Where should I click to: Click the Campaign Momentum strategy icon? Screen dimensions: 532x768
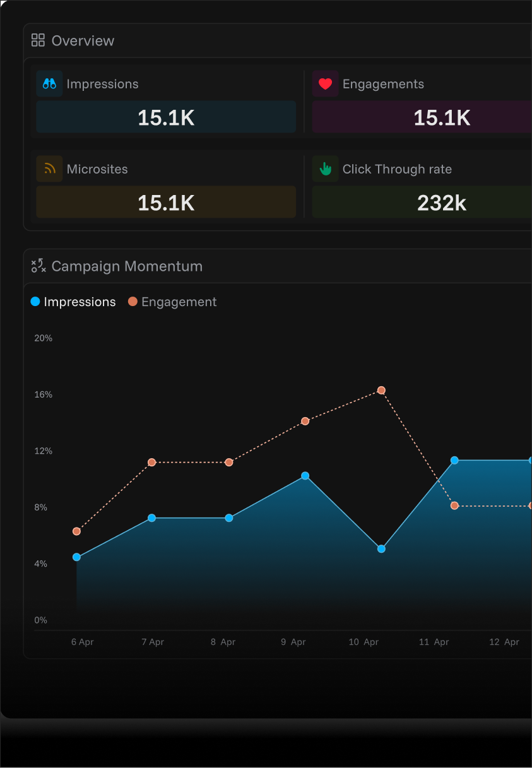coord(38,266)
